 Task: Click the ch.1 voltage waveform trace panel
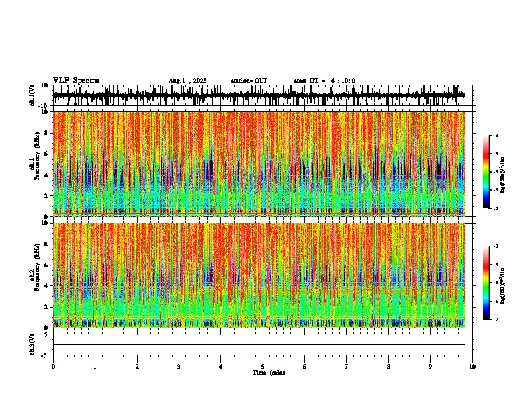tap(264, 95)
